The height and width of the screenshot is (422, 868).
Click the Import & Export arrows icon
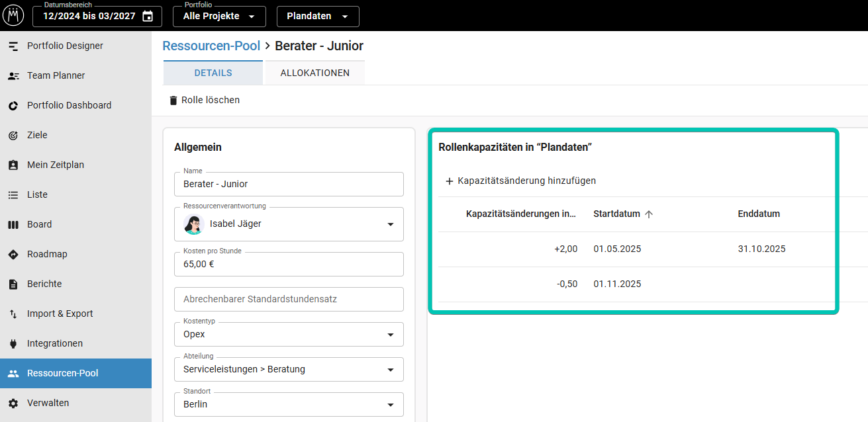13,314
